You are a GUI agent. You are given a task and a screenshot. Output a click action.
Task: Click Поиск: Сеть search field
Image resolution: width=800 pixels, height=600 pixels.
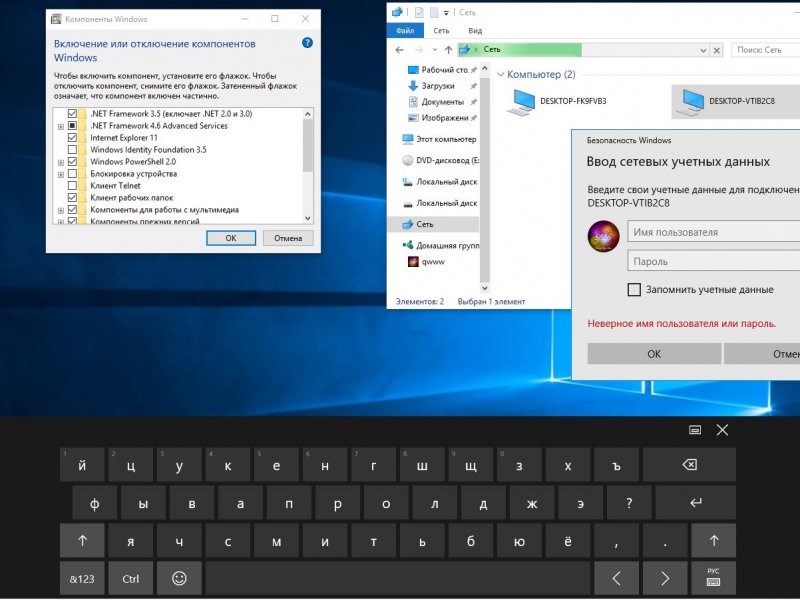pos(765,50)
